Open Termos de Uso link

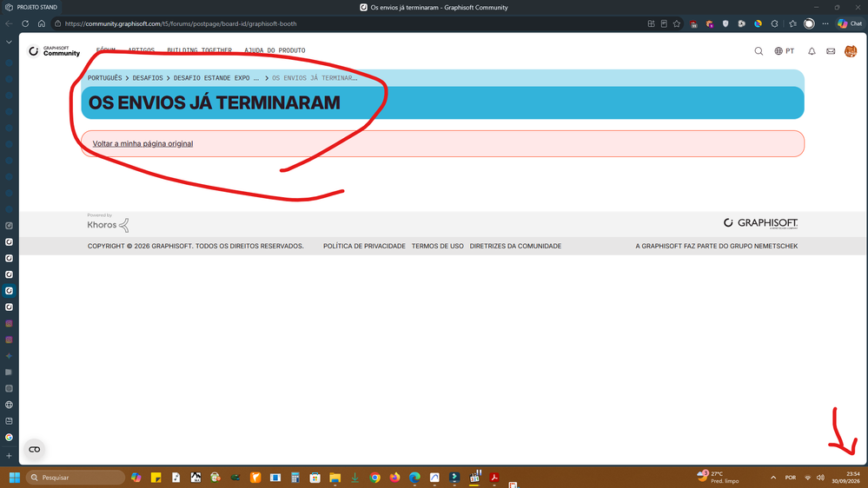[437, 247]
